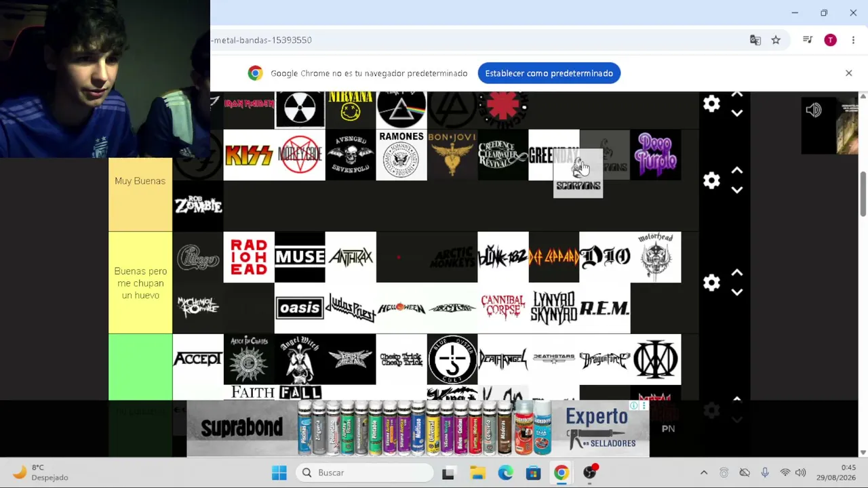Screen dimensions: 868x488
Task: Select the 'Buenas pero me chupan un huevo' label
Action: click(x=140, y=283)
